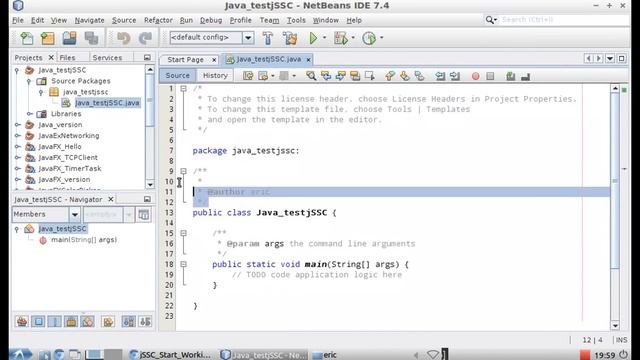Click the Redo toolbar icon
The width and height of the screenshot is (640, 360).
coord(145,38)
